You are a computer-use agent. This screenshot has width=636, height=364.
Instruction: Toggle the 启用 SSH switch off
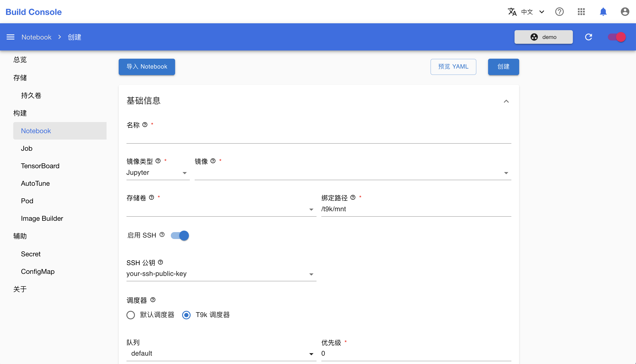click(x=180, y=235)
